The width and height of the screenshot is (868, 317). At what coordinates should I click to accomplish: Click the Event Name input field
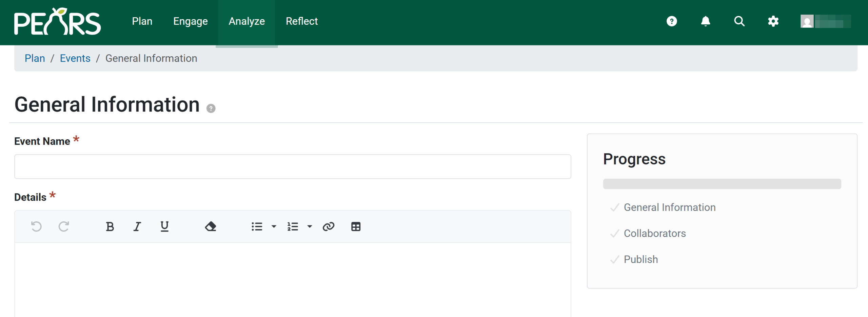click(292, 166)
